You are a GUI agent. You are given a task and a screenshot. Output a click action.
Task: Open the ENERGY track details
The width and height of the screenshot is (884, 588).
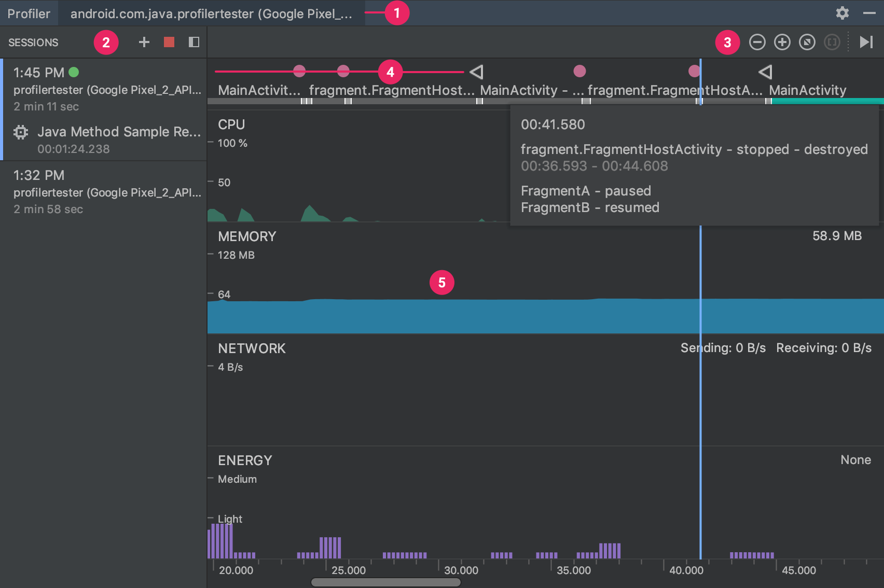(x=245, y=460)
